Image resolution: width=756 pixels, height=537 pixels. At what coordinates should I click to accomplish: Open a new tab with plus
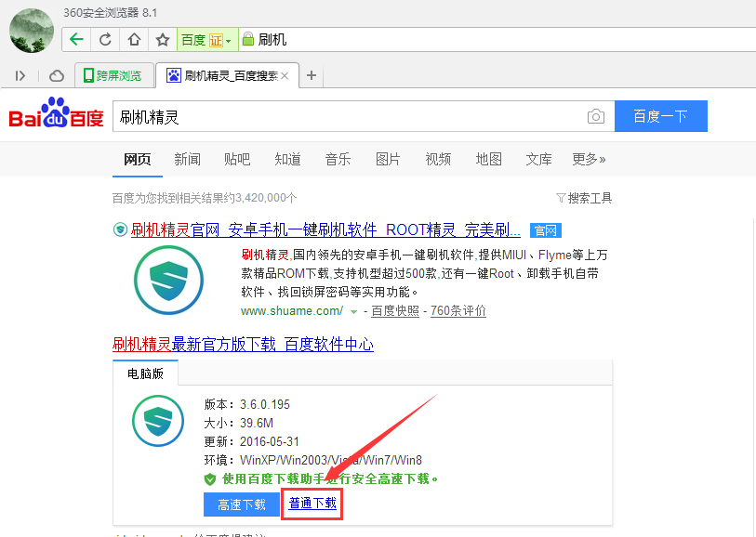click(312, 75)
